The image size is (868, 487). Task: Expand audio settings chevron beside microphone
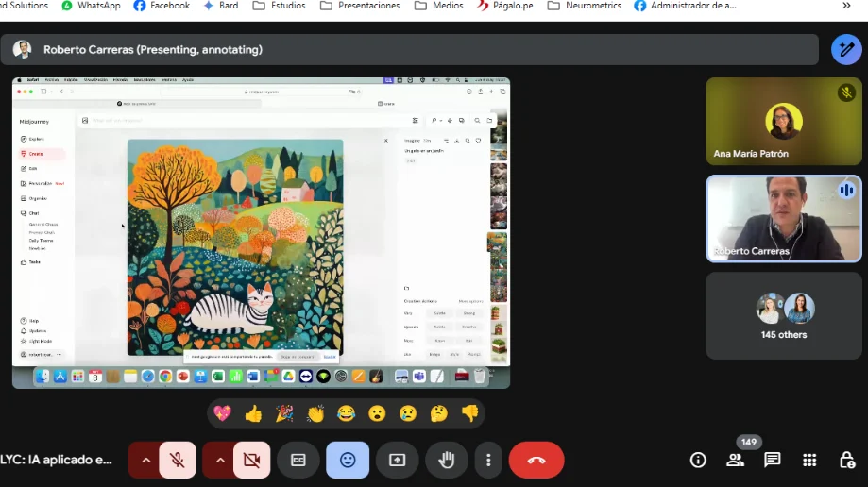[x=145, y=460]
